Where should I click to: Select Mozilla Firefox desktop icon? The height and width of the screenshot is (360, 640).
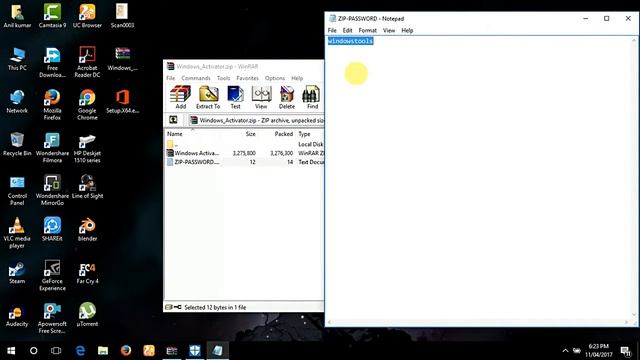tap(52, 105)
